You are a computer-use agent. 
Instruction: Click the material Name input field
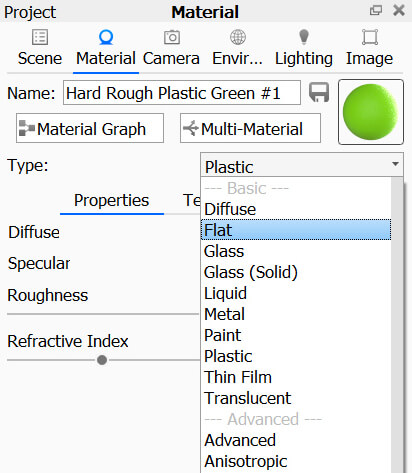[x=182, y=93]
